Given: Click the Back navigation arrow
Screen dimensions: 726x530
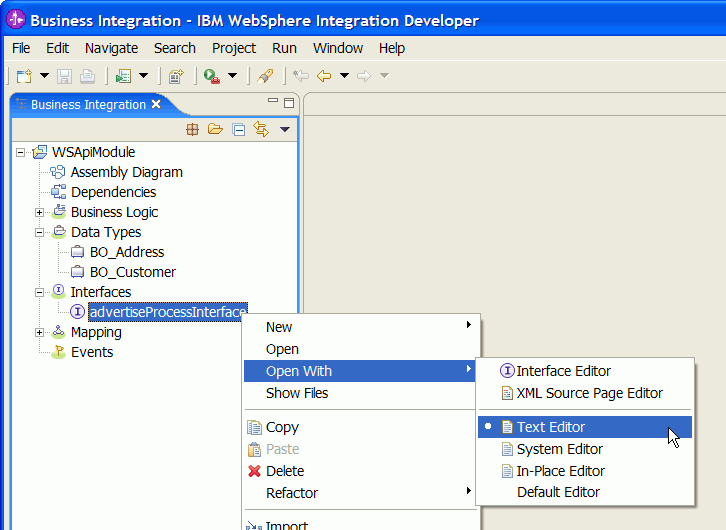Looking at the screenshot, I should [324, 75].
